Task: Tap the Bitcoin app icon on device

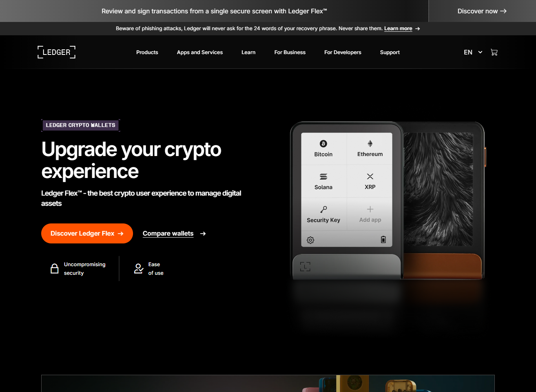Action: [x=323, y=144]
